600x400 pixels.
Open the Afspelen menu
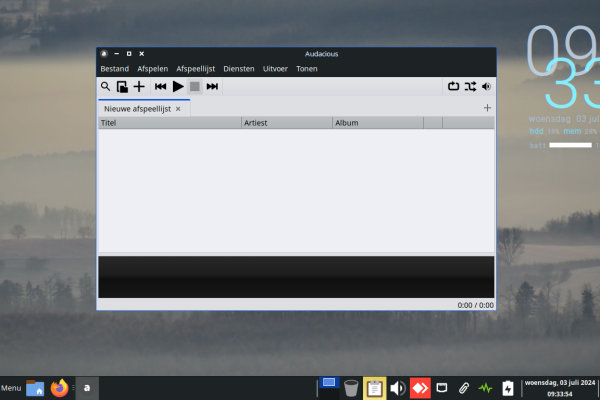point(152,69)
